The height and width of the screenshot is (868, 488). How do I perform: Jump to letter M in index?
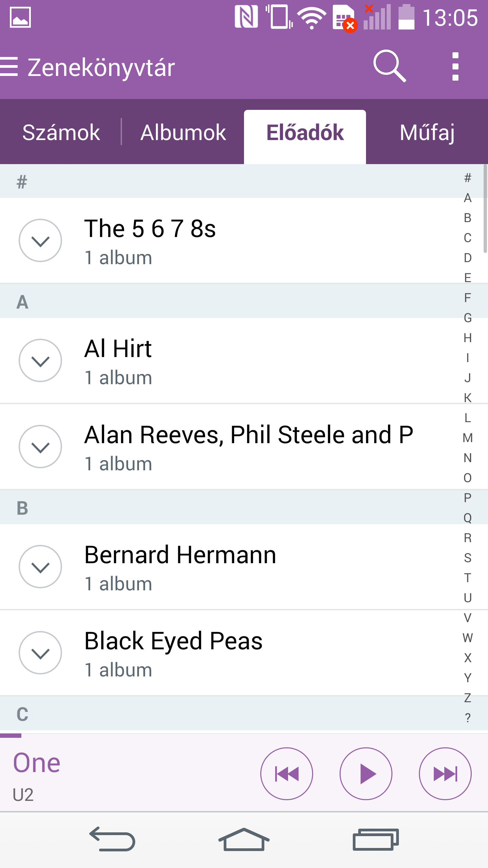click(x=468, y=438)
